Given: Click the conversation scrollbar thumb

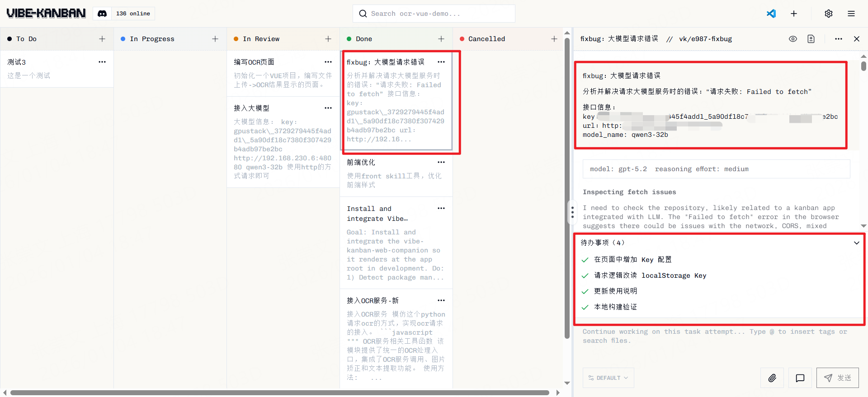Looking at the screenshot, I should (x=863, y=66).
